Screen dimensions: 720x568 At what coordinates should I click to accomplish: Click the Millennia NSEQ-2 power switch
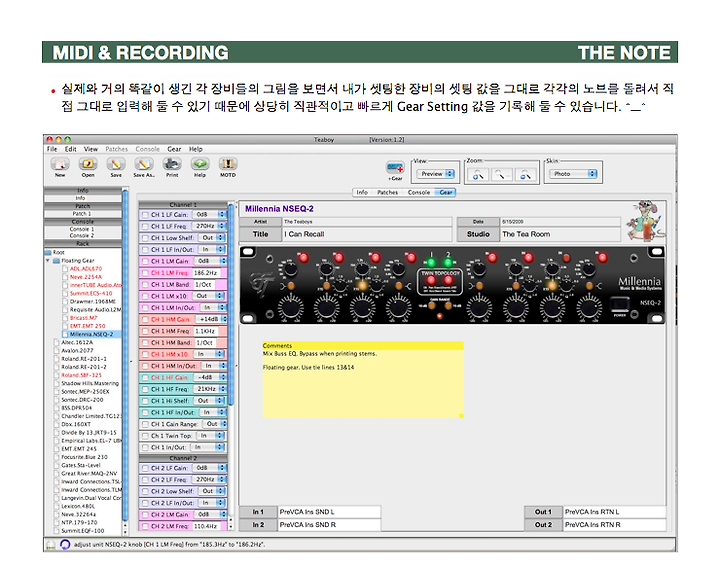point(619,304)
